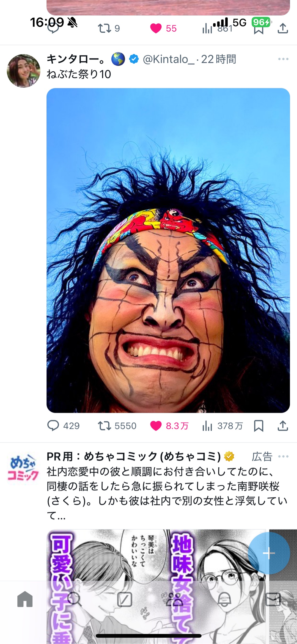Toggle repost on the post with 5550 reposts
The width and height of the screenshot is (297, 644).
[x=105, y=426]
